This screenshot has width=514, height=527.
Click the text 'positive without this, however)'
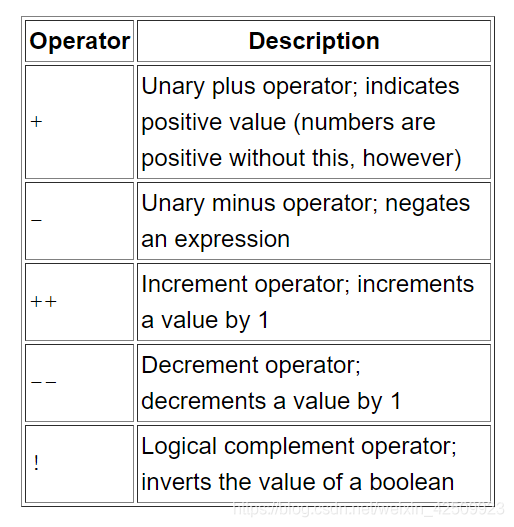pyautogui.click(x=301, y=158)
